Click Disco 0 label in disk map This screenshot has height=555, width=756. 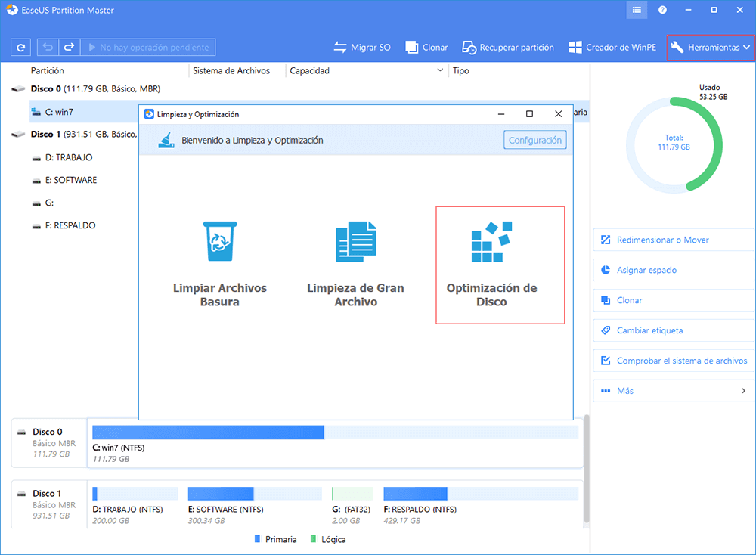tap(47, 432)
